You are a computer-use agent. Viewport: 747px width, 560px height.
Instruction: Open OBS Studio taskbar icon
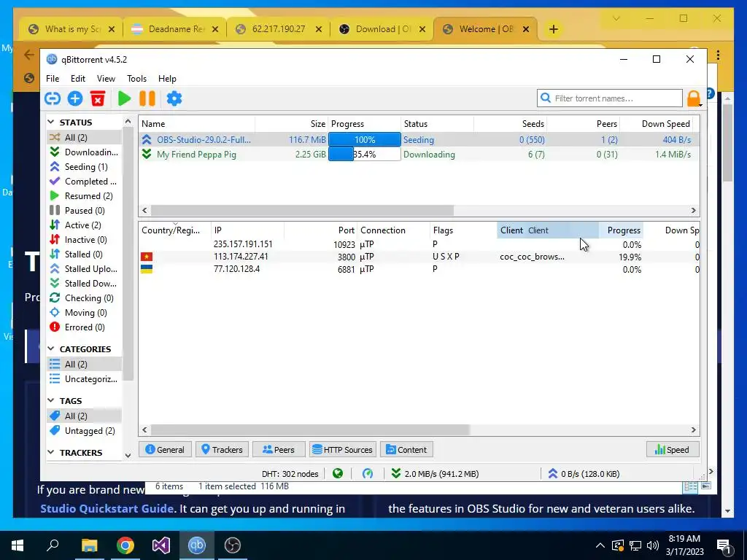(233, 545)
